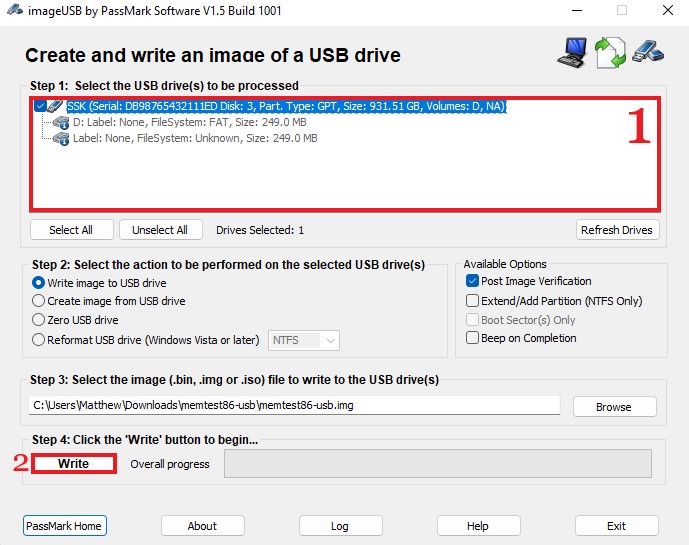Click Refresh Drives button

(617, 230)
